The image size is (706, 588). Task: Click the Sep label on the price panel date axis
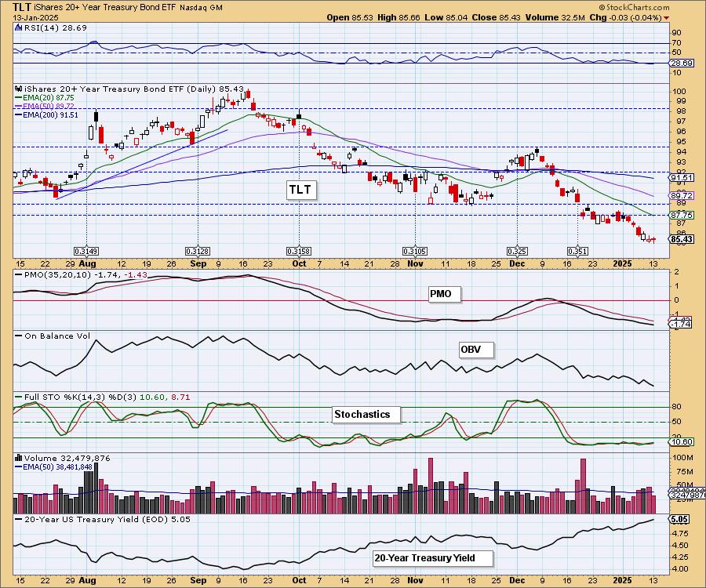coord(198,263)
